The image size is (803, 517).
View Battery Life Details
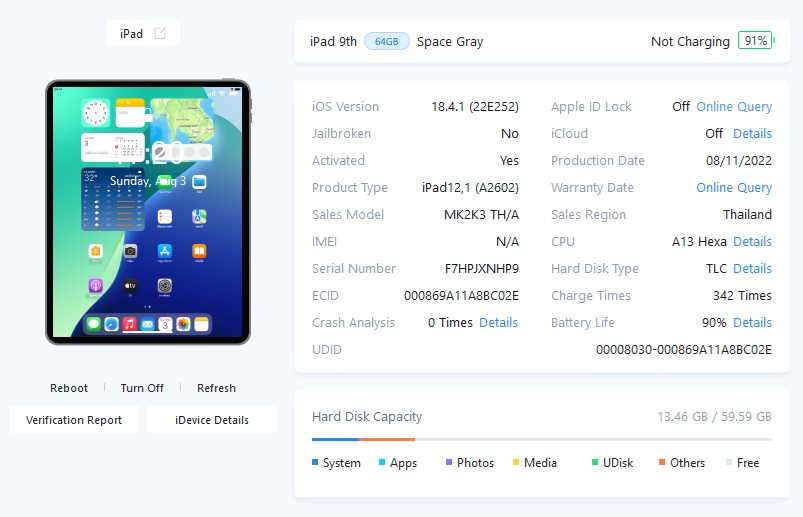pos(752,322)
